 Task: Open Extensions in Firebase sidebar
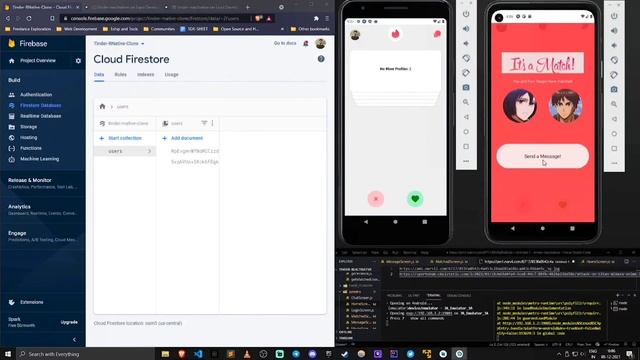click(x=31, y=302)
